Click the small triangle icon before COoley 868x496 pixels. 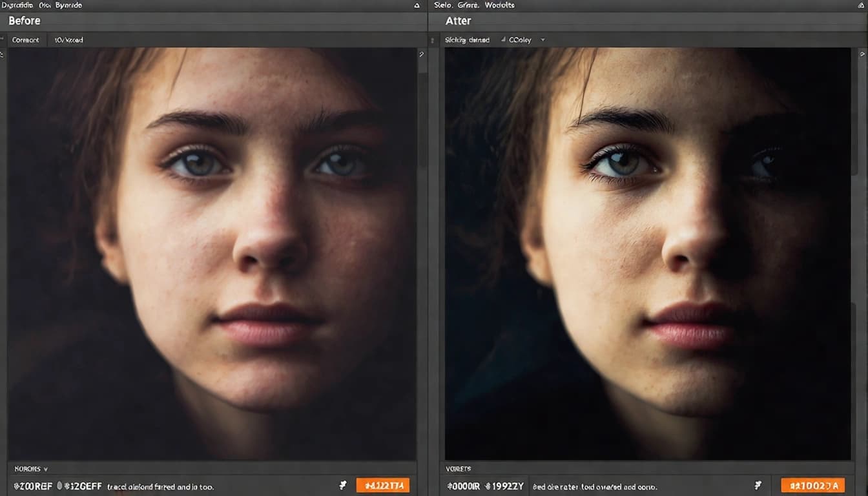click(502, 40)
